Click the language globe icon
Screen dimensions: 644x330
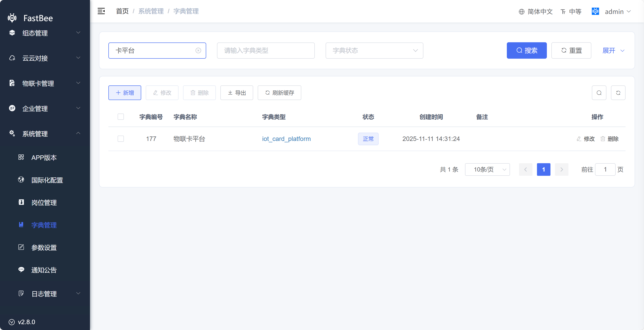click(521, 11)
